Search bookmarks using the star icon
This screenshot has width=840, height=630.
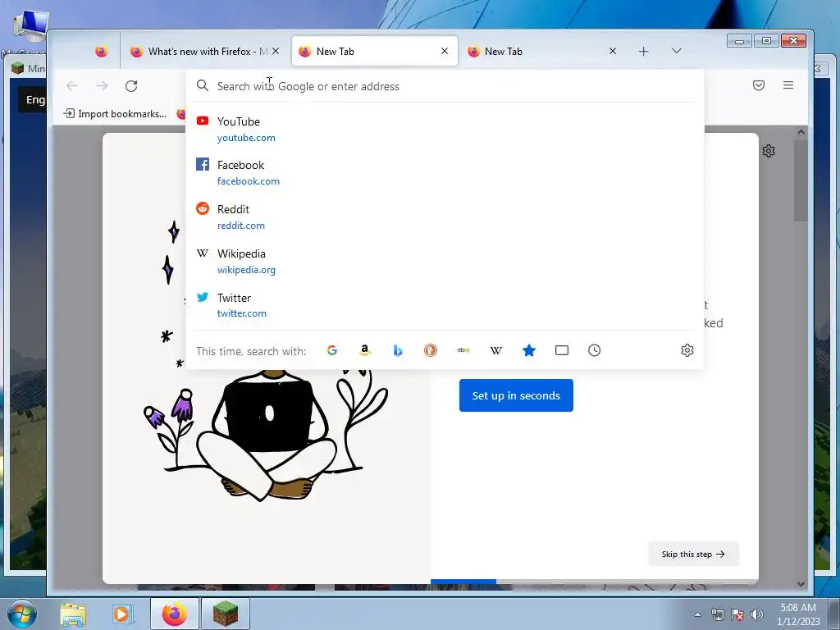[529, 350]
